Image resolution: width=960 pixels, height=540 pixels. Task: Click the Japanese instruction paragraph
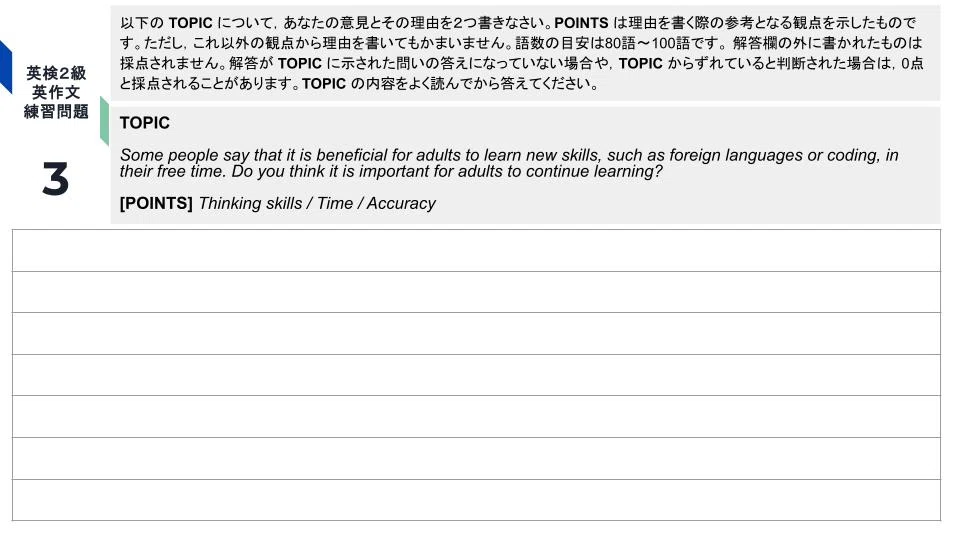pyautogui.click(x=522, y=53)
